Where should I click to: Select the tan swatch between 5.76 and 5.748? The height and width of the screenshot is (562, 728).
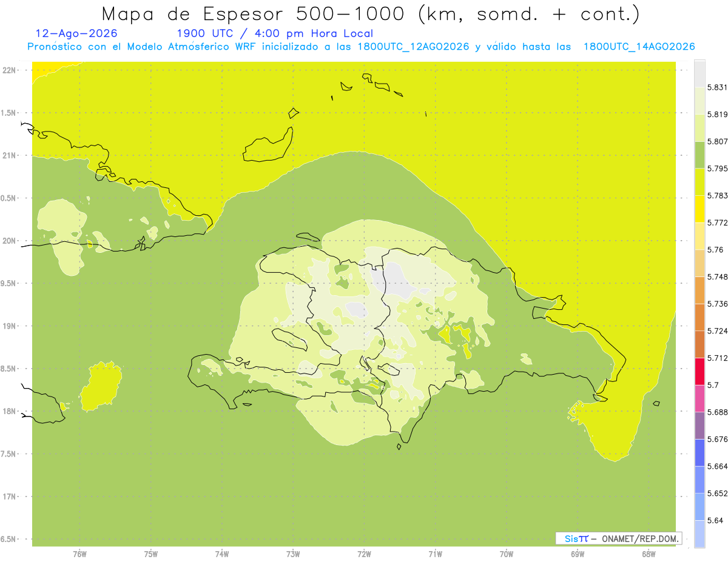pos(699,263)
